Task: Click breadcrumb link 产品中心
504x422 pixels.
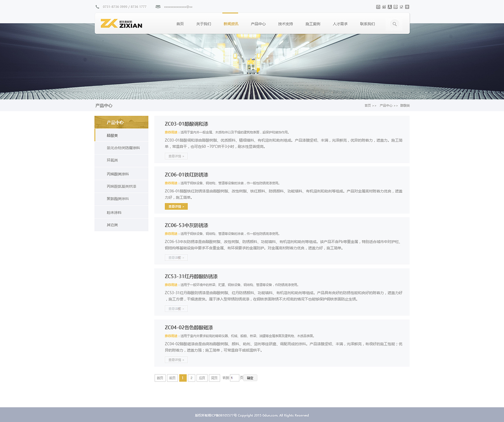Action: [x=386, y=105]
